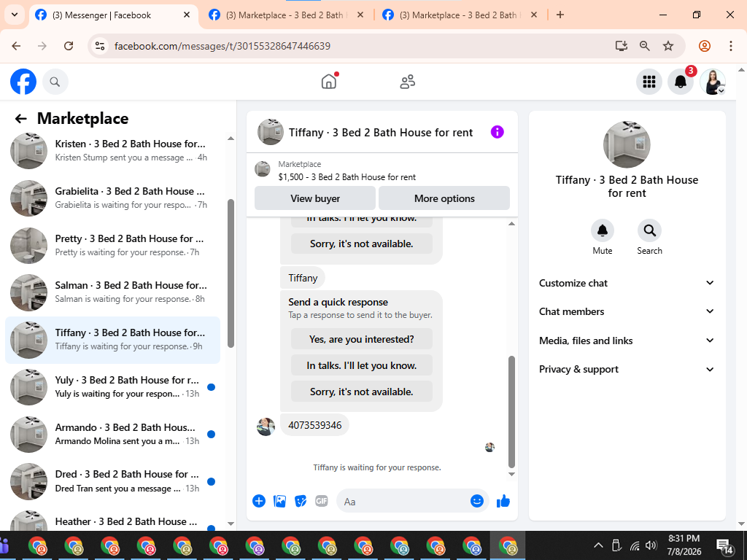747x560 pixels.
Task: Click the Facebook search magnifier icon
Action: click(x=55, y=82)
